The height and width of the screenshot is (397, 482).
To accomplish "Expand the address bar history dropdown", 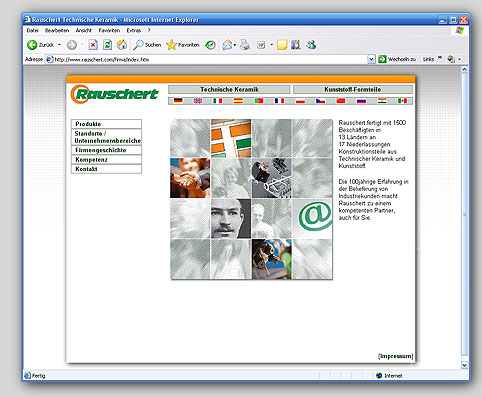I will coord(371,59).
